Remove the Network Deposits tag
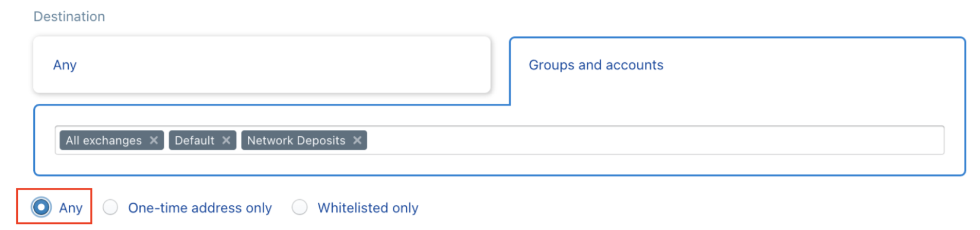The height and width of the screenshot is (230, 980). (357, 140)
